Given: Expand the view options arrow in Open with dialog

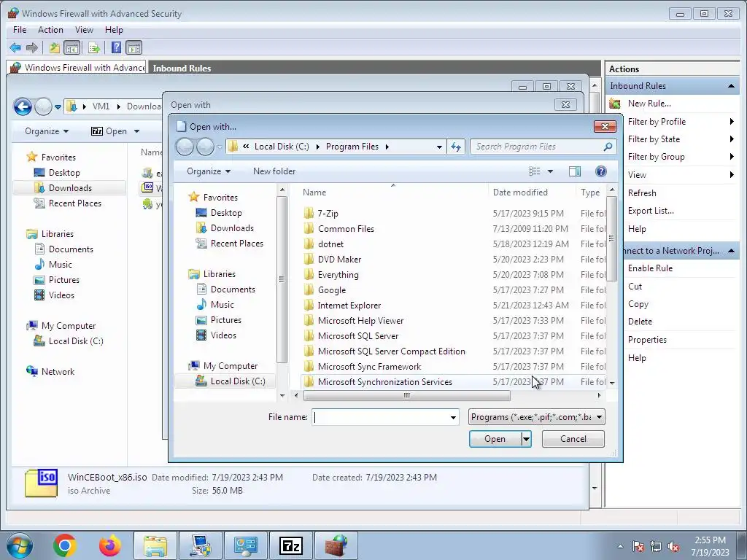Looking at the screenshot, I should coord(550,171).
